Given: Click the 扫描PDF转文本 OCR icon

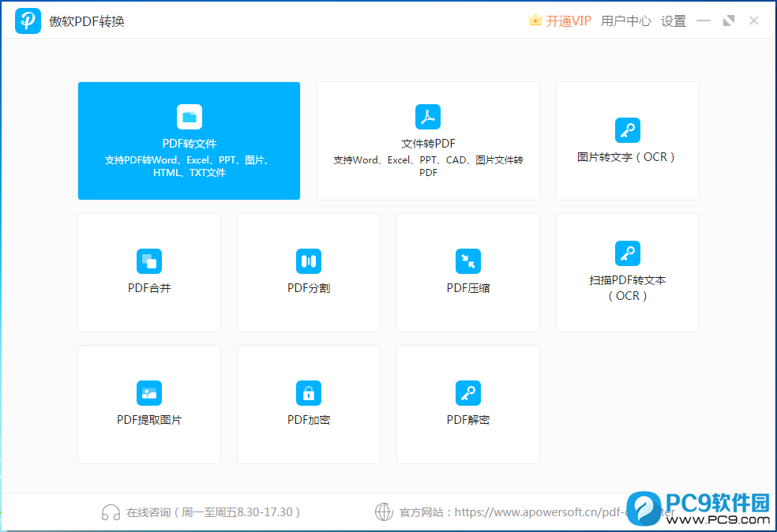Looking at the screenshot, I should point(627,253).
